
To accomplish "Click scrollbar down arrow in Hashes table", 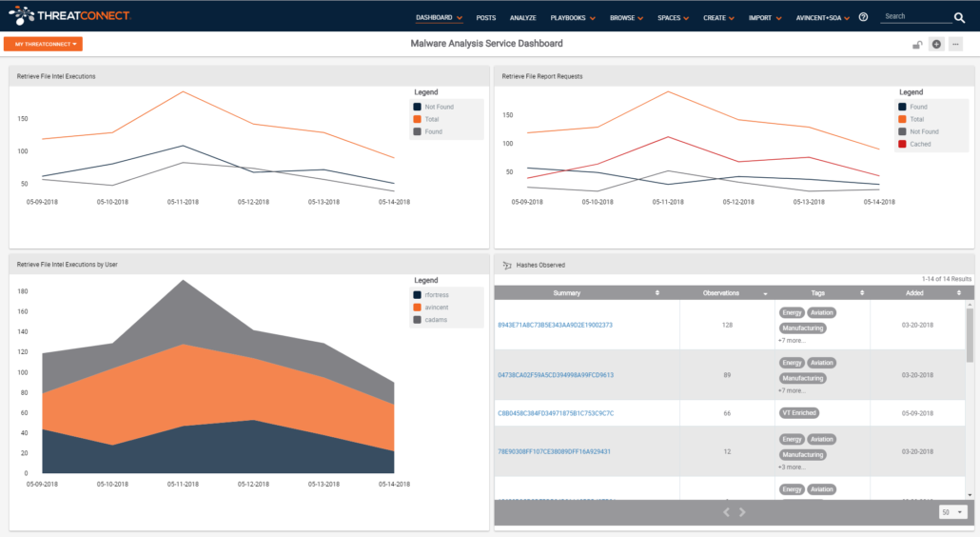I will (x=970, y=495).
